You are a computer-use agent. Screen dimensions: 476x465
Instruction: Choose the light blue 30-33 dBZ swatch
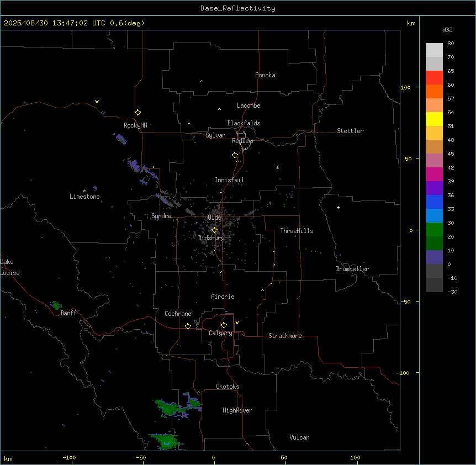[434, 216]
